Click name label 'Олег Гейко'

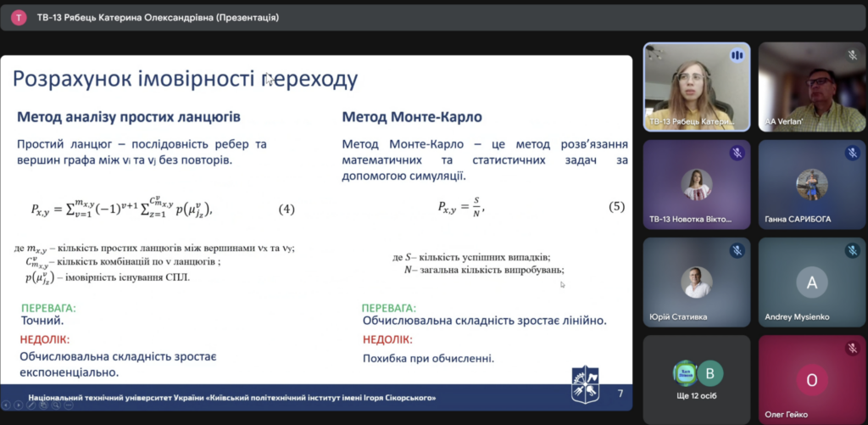coord(786,415)
